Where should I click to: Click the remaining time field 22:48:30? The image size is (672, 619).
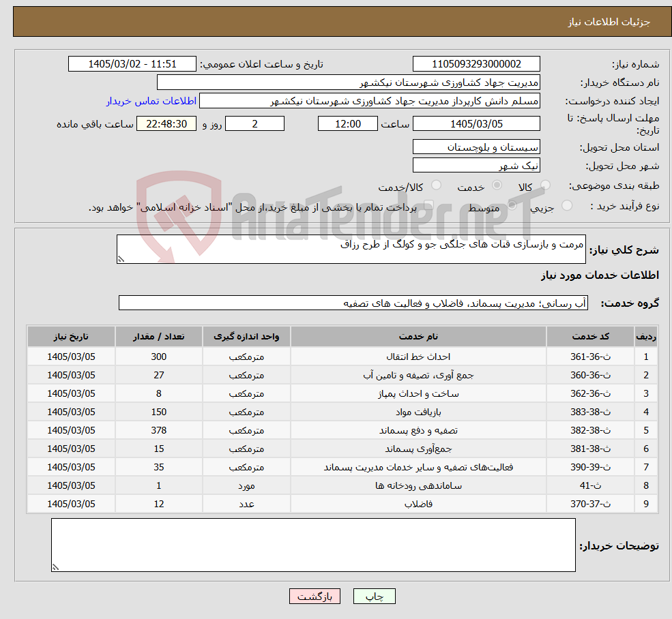pos(166,124)
